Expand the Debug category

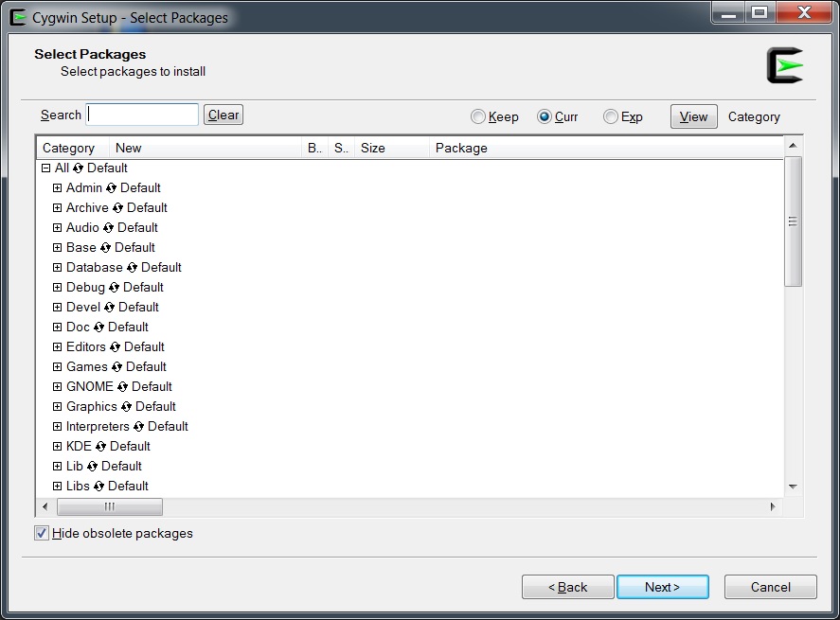click(58, 288)
